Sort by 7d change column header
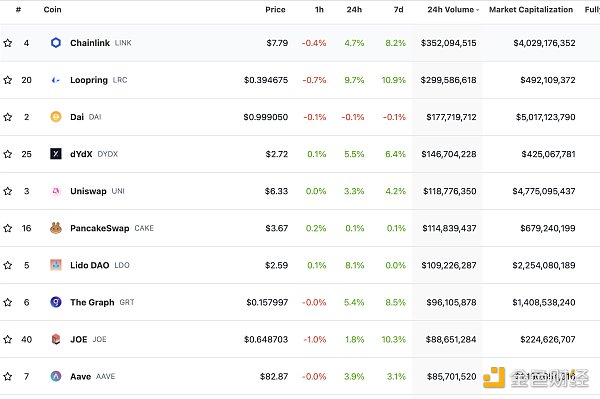 (x=398, y=10)
